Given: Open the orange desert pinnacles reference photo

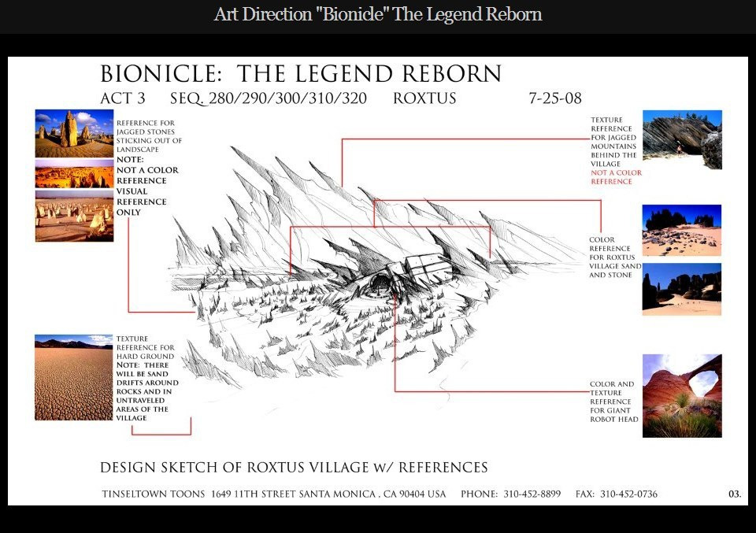Looking at the screenshot, I should tap(74, 173).
